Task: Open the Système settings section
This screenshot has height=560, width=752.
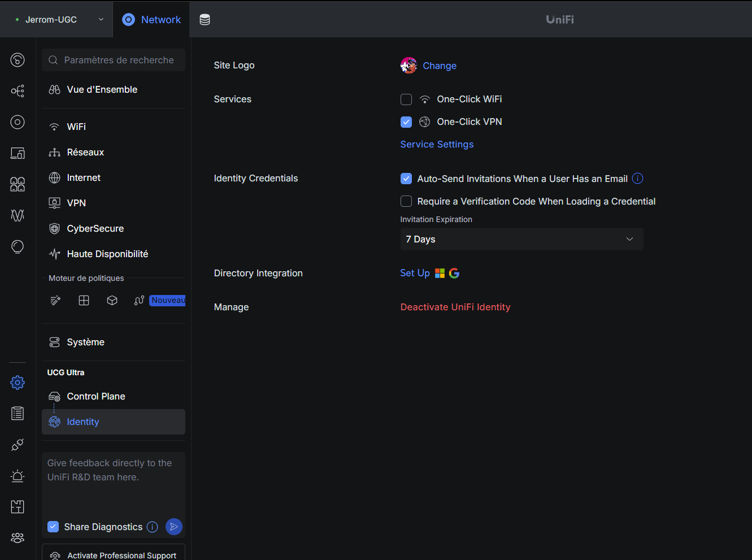Action: [x=114, y=342]
